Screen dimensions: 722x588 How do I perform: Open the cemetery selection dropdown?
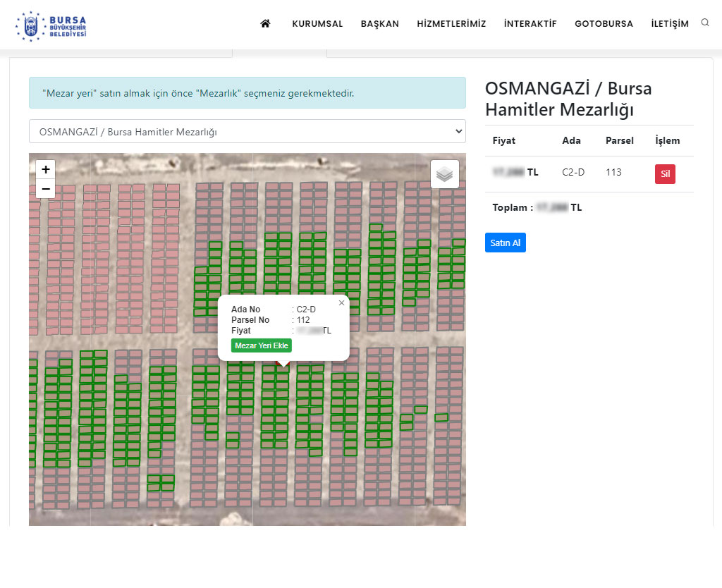247,131
